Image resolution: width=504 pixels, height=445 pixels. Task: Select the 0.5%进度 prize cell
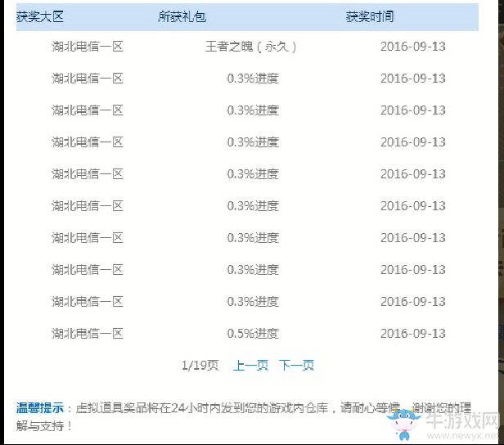(253, 334)
